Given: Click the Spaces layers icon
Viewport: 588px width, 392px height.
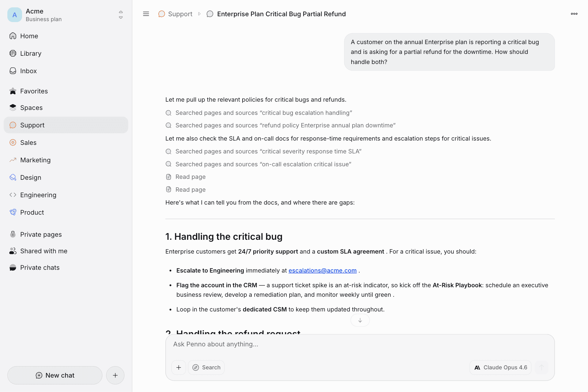Looking at the screenshot, I should pyautogui.click(x=13, y=107).
